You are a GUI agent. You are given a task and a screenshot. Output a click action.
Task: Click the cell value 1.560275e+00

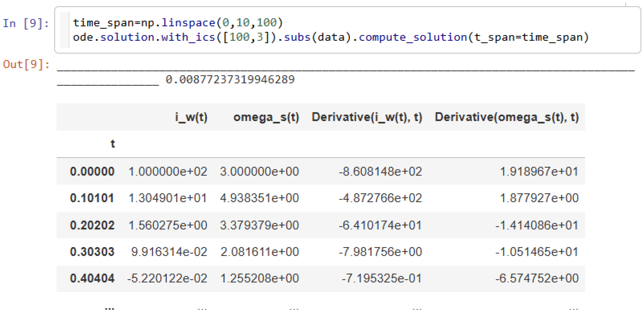[168, 225]
